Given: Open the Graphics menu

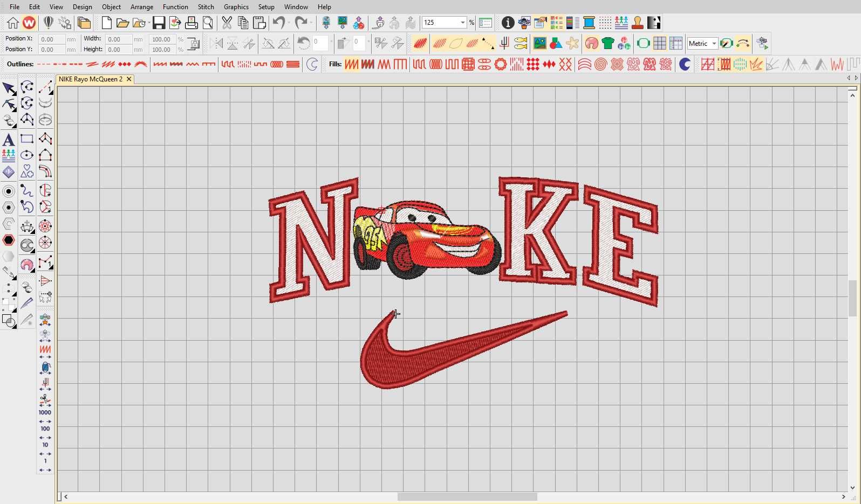Looking at the screenshot, I should pos(236,6).
